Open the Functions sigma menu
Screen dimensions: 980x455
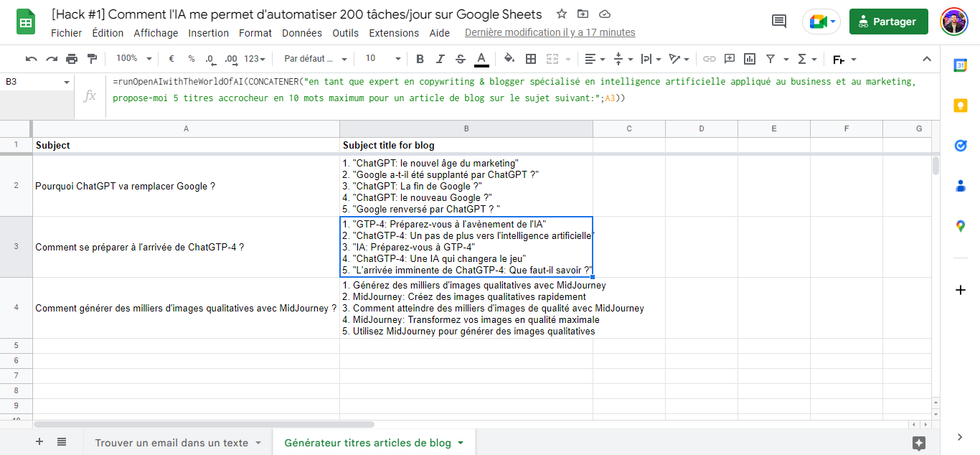(806, 59)
